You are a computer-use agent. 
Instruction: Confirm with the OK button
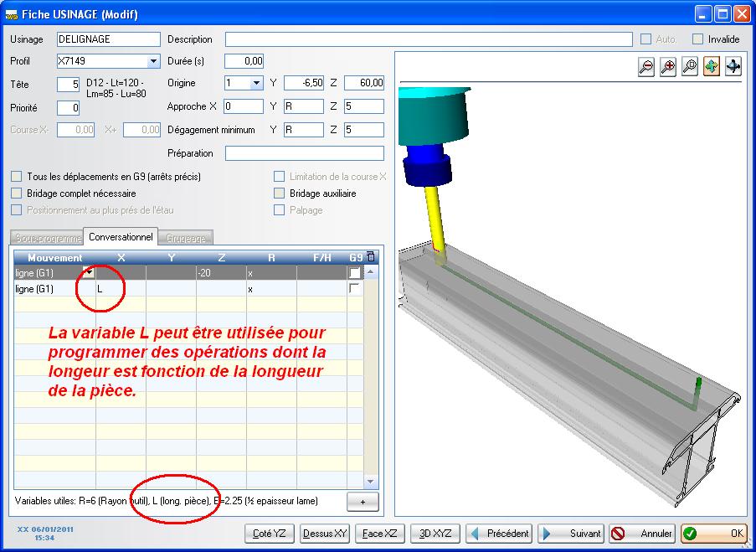[x=714, y=534]
